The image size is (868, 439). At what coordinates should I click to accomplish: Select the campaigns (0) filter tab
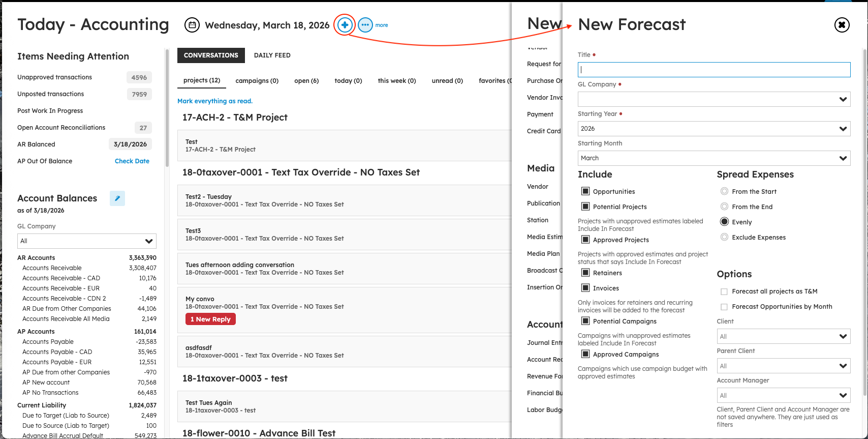click(257, 81)
